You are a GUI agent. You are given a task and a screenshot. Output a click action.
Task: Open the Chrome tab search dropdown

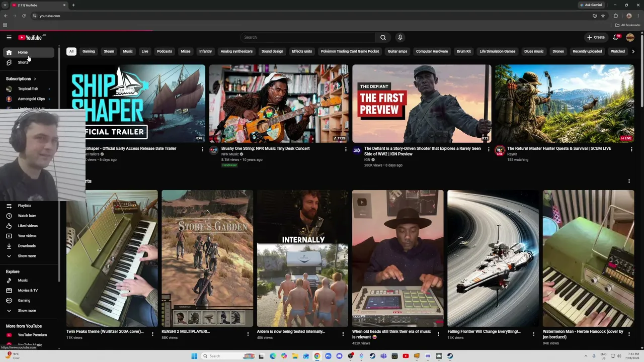5,5
